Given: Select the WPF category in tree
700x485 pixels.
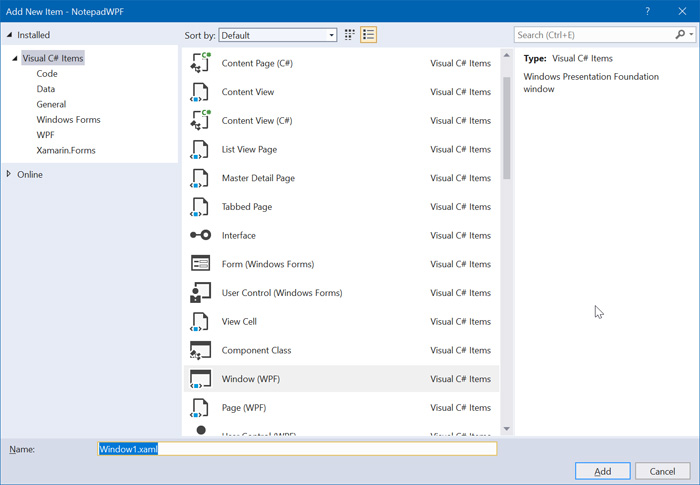Looking at the screenshot, I should 45,135.
